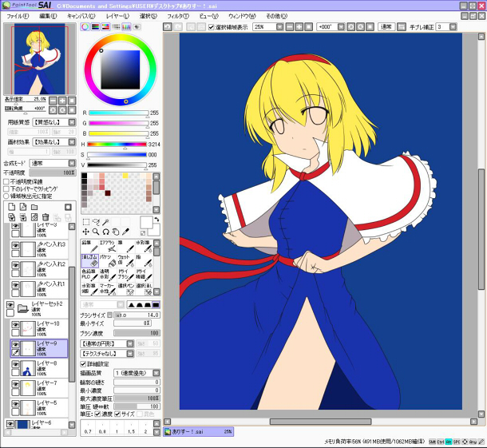Toggle pressure サイズ checkbox
Screen dimensions: 487x448
117,414
